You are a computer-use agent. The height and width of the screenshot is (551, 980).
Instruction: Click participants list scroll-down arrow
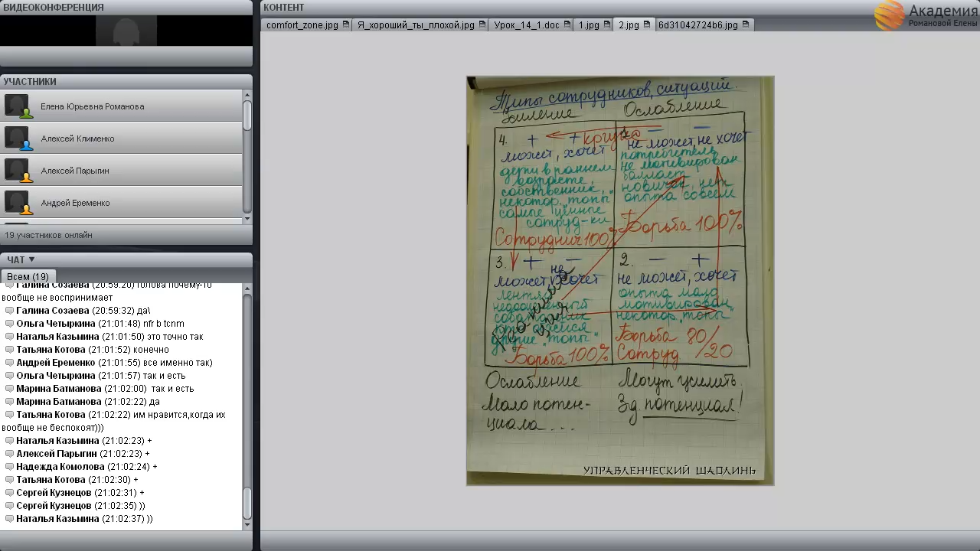pyautogui.click(x=247, y=219)
